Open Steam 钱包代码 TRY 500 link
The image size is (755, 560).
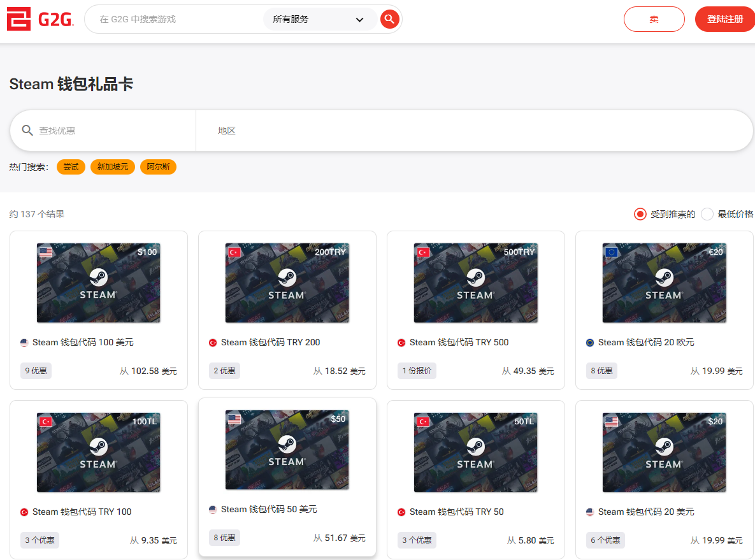tap(459, 343)
